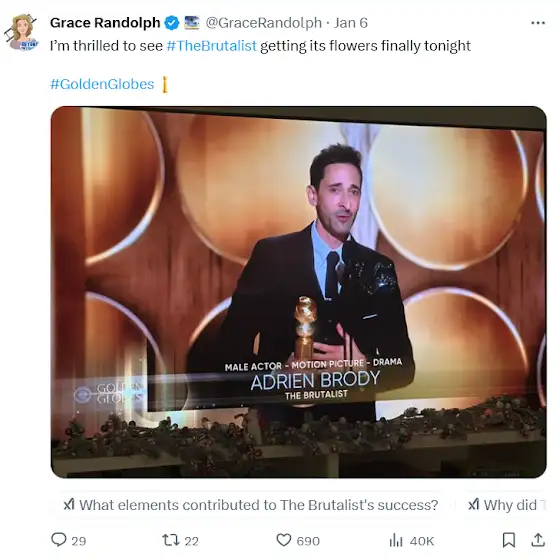
Task: Bookmark this tweet
Action: pos(509,540)
